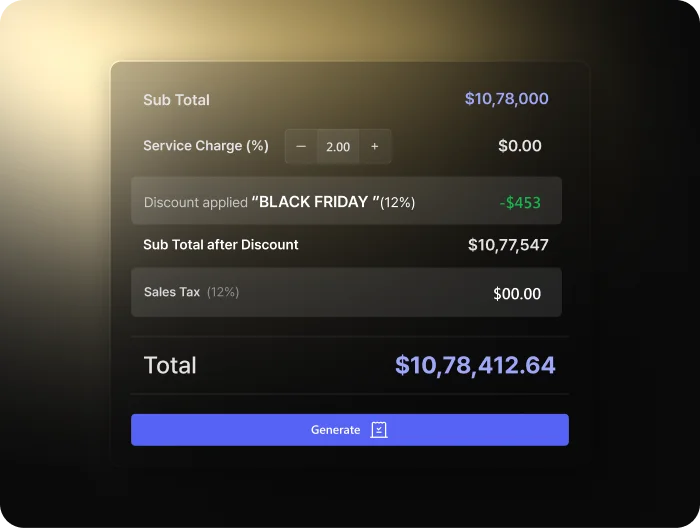The height and width of the screenshot is (528, 700).
Task: Click the green -$453 discount amount
Action: tap(520, 202)
